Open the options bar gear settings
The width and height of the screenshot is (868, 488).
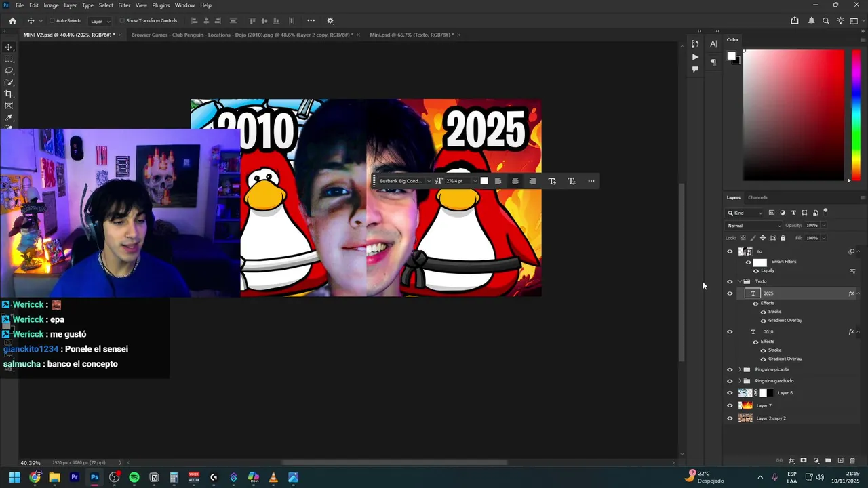coord(330,21)
